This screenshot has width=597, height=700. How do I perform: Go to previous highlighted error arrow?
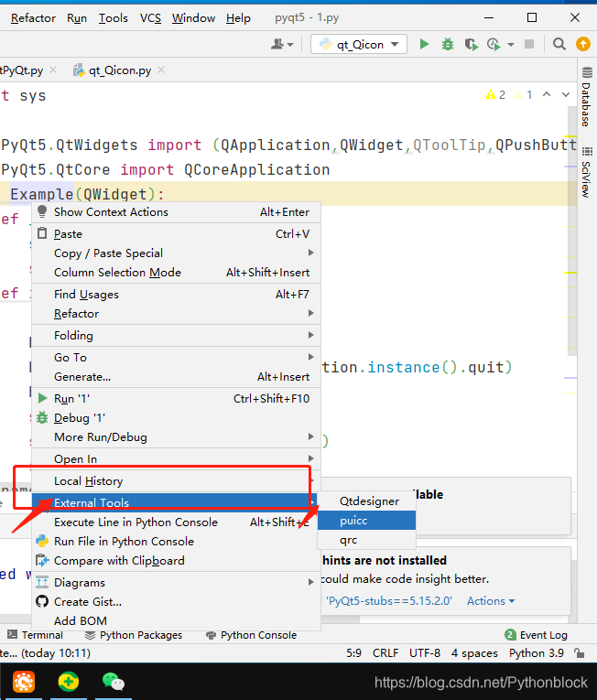pyautogui.click(x=547, y=94)
